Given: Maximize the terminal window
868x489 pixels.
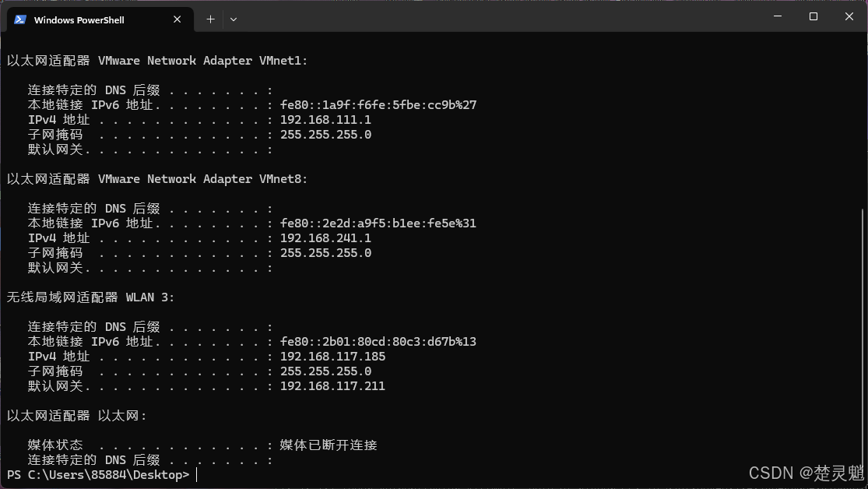Looking at the screenshot, I should pos(814,16).
